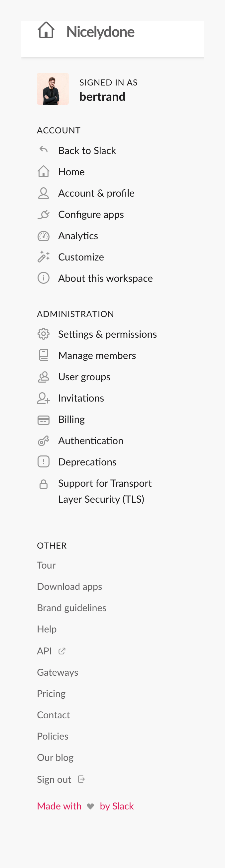Click the Billing credit card icon
This screenshot has width=225, height=868.
(x=44, y=420)
